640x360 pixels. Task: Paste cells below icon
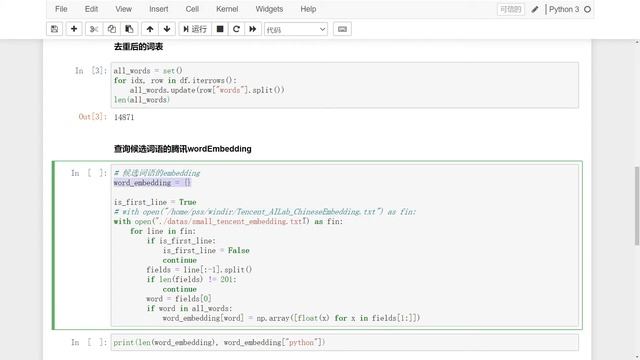click(129, 29)
